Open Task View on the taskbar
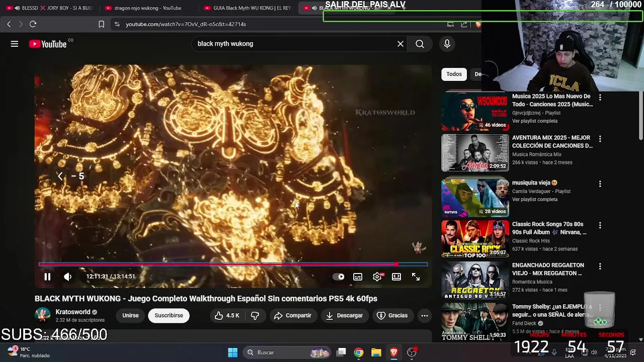 point(341,352)
